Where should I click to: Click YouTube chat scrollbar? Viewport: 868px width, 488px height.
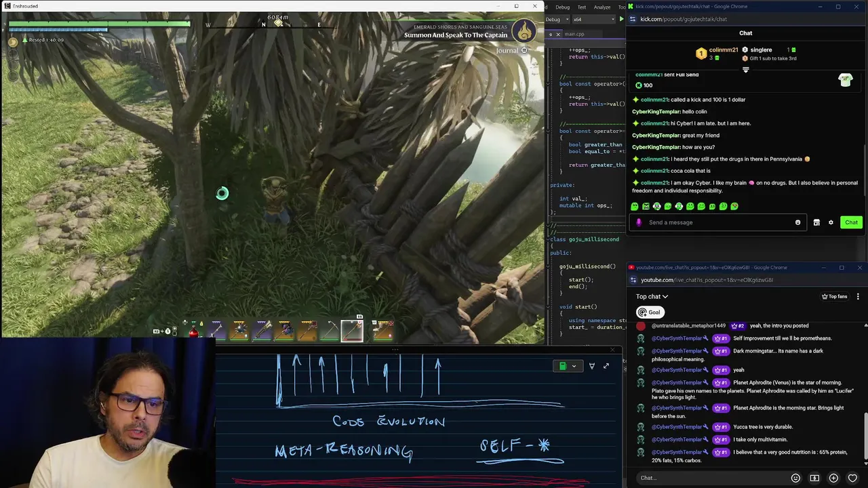point(865,437)
